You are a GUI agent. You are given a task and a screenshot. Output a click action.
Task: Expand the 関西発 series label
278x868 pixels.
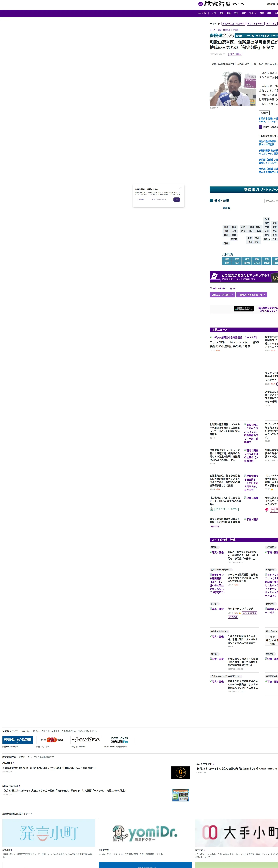(x=215, y=547)
